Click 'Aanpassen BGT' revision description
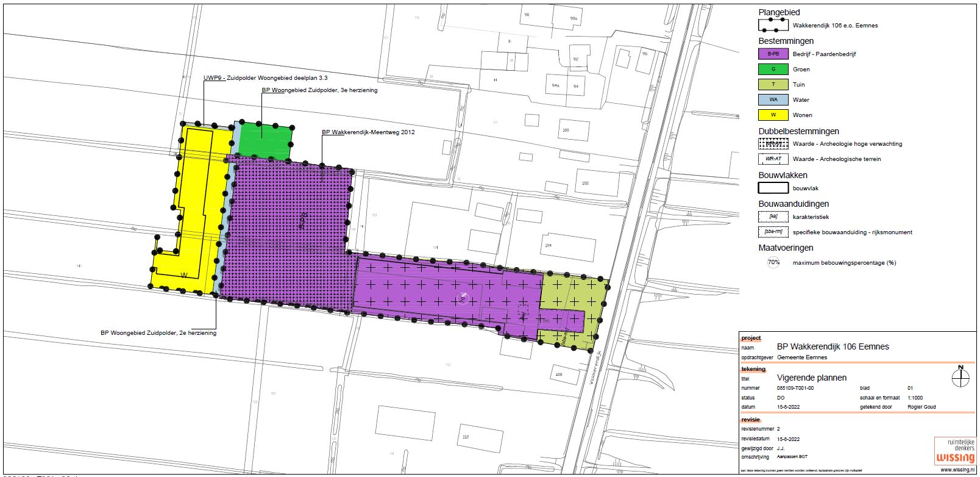Image resolution: width=980 pixels, height=477 pixels. pyautogui.click(x=792, y=457)
